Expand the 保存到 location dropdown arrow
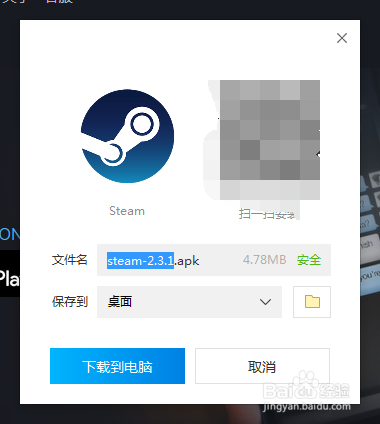Viewport: 380px width, 424px height. tap(265, 302)
